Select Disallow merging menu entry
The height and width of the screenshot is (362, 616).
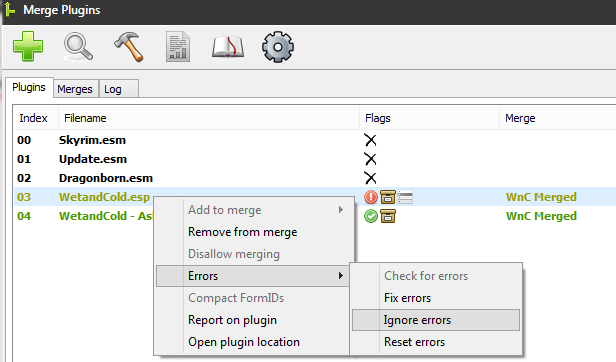[253, 254]
